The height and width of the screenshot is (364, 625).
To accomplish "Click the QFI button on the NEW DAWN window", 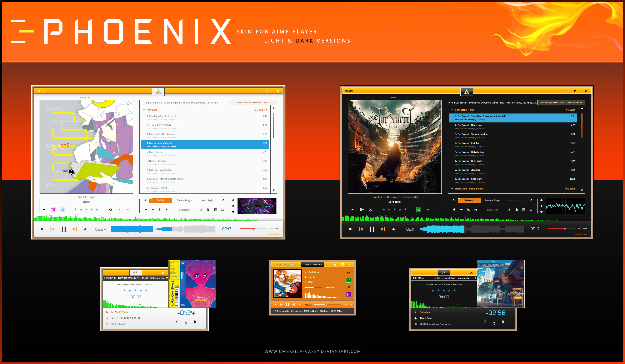I will 136,273.
